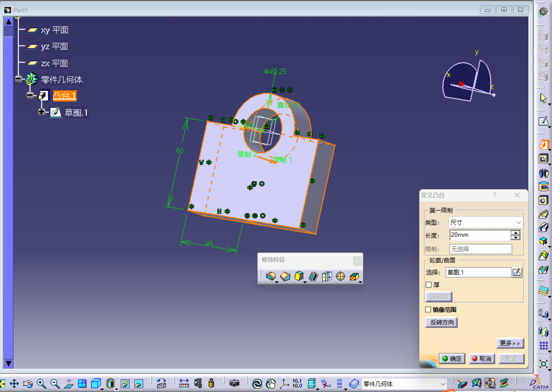Select the Pocket tool in right toolbar
The image size is (552, 392).
tap(544, 159)
